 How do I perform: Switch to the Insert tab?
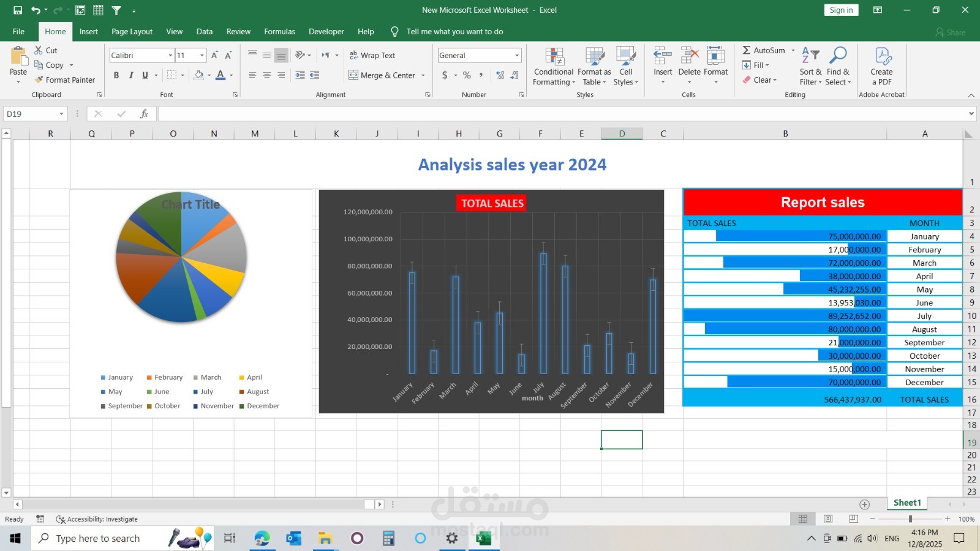click(89, 32)
